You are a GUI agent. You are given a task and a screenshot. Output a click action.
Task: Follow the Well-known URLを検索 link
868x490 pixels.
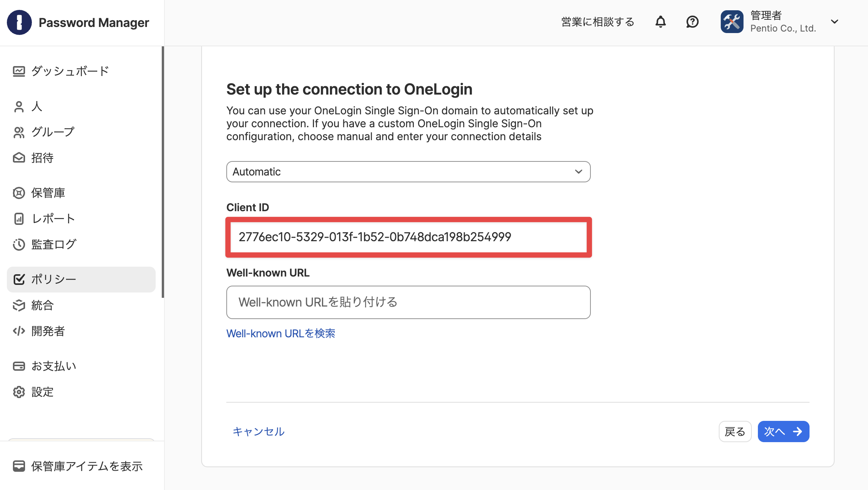click(281, 334)
